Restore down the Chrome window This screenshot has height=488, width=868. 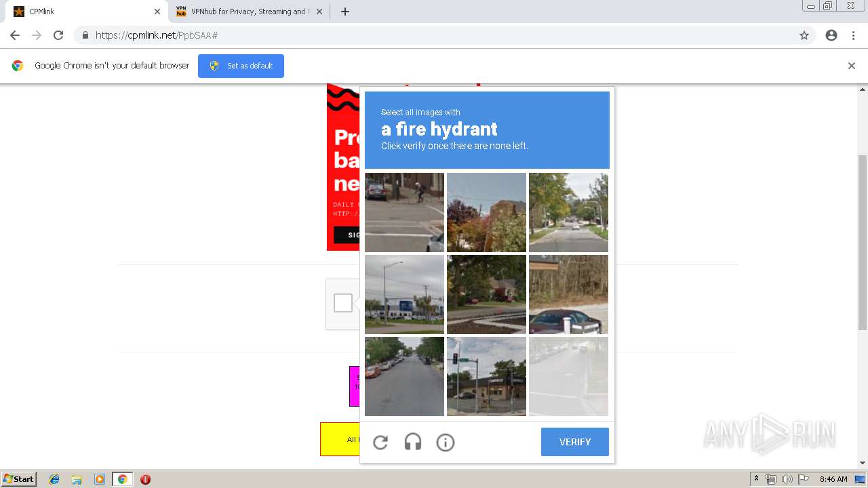828,5
